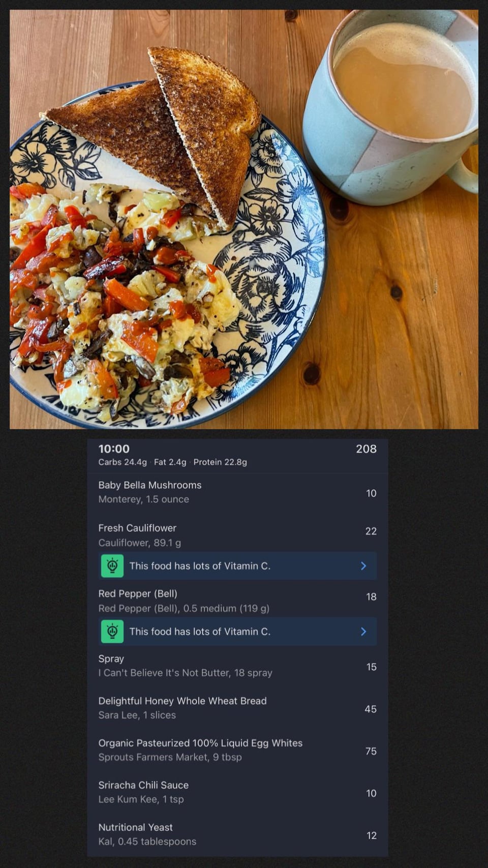The width and height of the screenshot is (488, 868).
Task: Open the Red Pepper (Bell) entry
Action: click(237, 601)
